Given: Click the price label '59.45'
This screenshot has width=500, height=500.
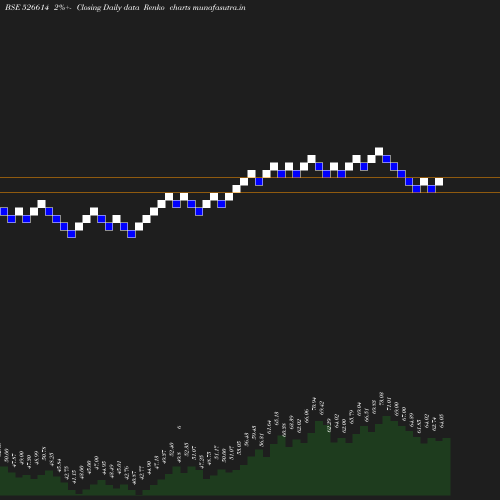Looking at the screenshot, I should click(x=254, y=433).
